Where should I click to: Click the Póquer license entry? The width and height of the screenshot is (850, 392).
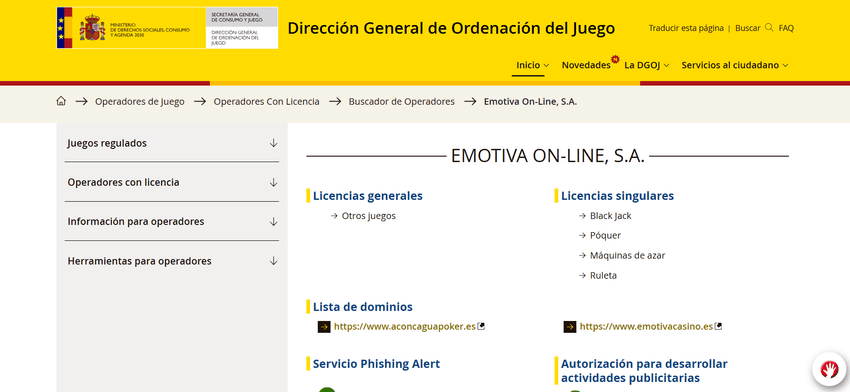(x=606, y=235)
